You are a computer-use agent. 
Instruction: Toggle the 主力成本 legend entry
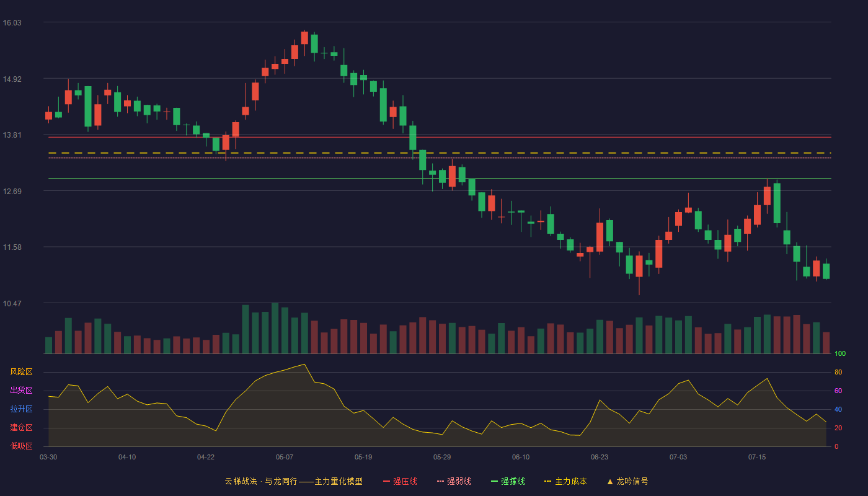[565, 481]
